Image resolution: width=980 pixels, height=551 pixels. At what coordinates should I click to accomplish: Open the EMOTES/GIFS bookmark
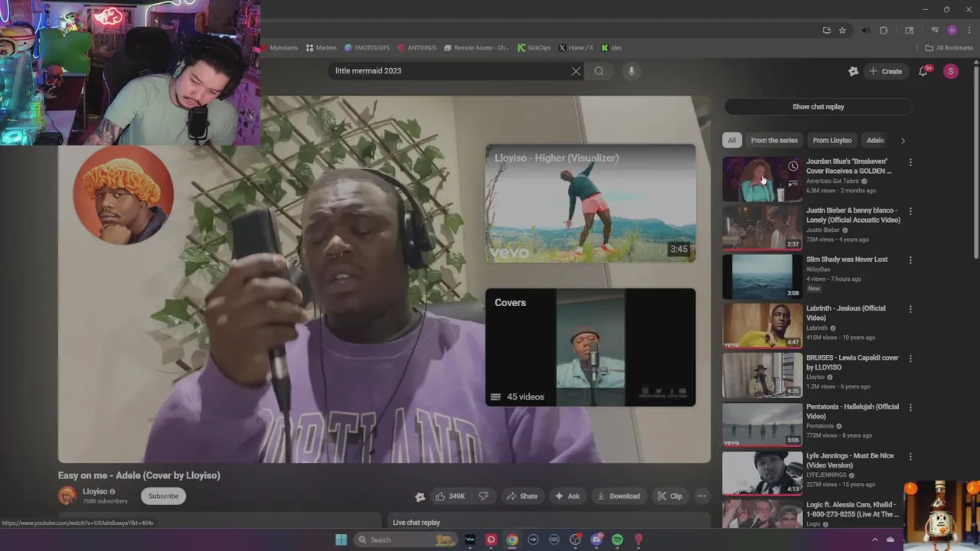(x=367, y=47)
